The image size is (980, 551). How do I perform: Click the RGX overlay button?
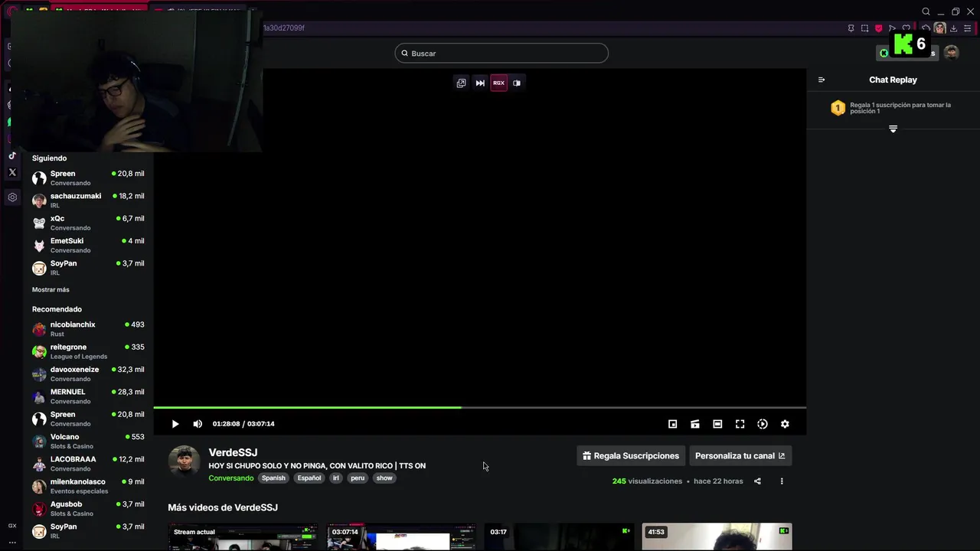pyautogui.click(x=498, y=83)
